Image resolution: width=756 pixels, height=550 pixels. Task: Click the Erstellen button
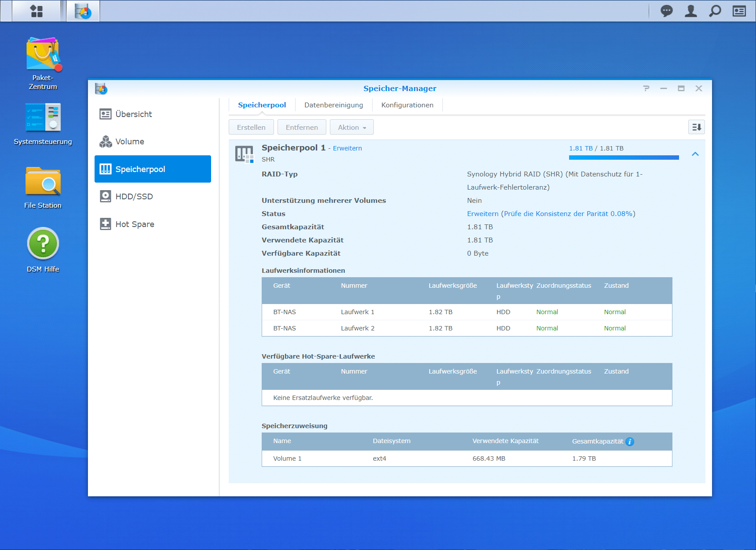coord(251,127)
